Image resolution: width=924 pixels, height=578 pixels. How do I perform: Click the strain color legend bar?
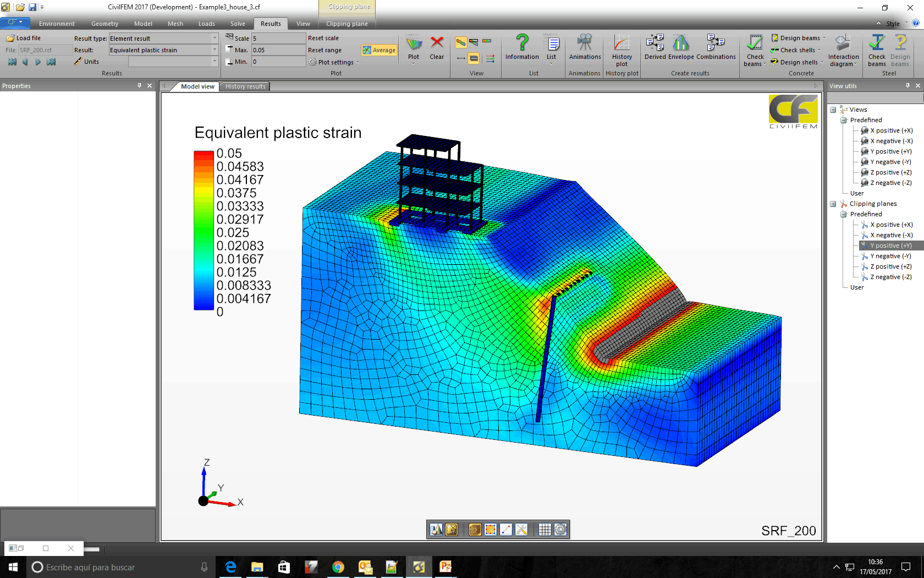coord(204,231)
